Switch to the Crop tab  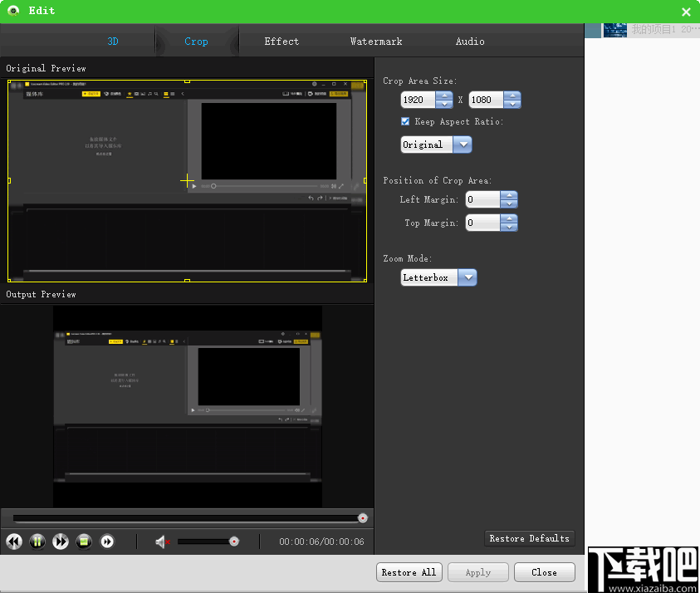click(x=196, y=41)
